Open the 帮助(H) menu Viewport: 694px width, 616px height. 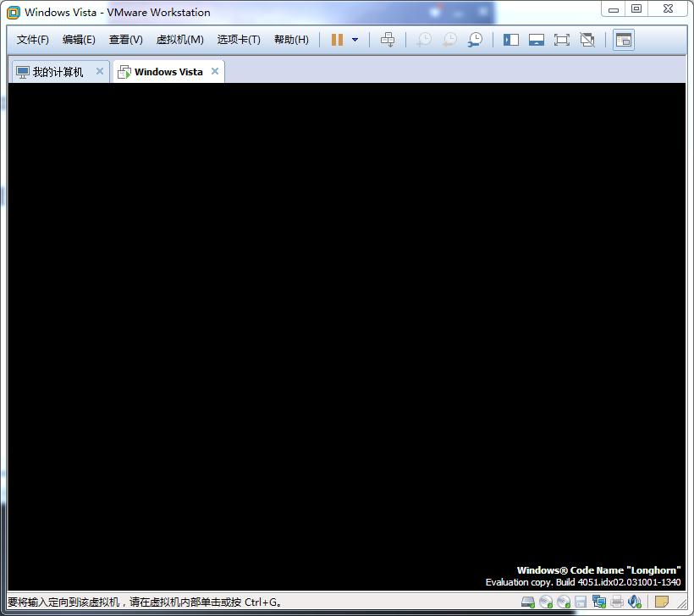click(291, 40)
